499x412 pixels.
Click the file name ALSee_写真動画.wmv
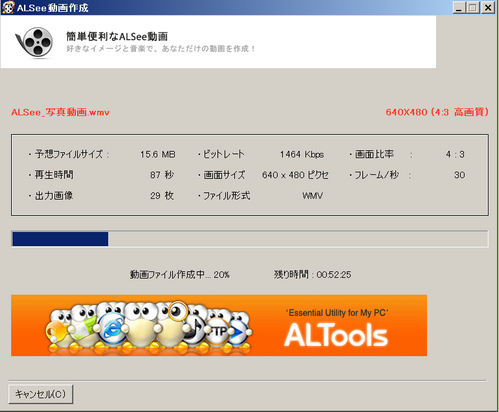60,112
